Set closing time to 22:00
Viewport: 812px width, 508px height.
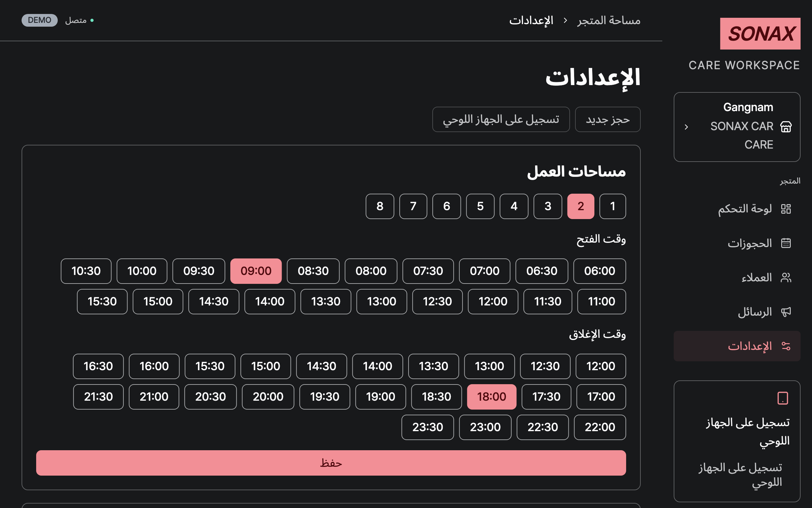coord(600,427)
